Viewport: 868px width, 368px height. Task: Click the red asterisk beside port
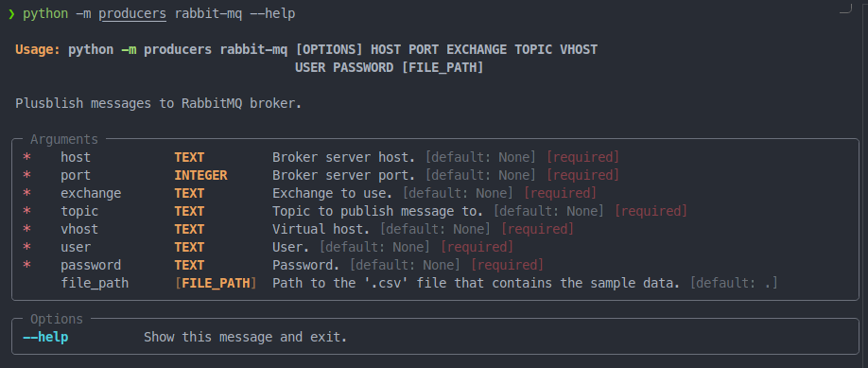(x=26, y=176)
